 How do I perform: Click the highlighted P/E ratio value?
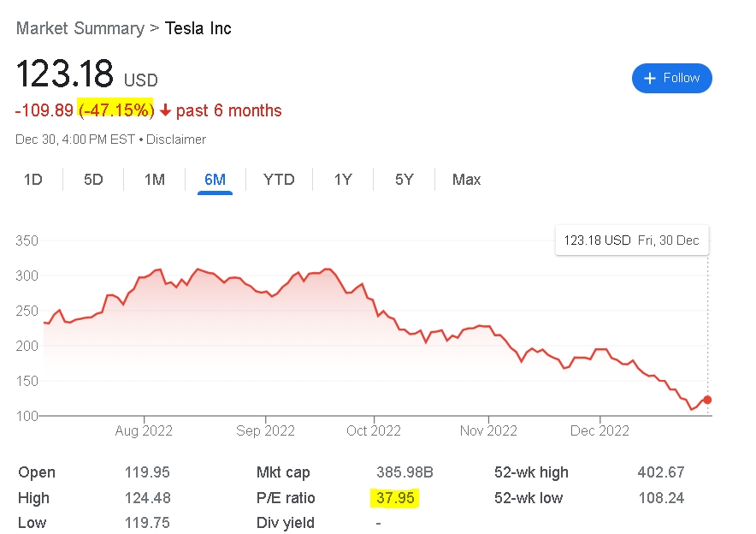(x=395, y=498)
